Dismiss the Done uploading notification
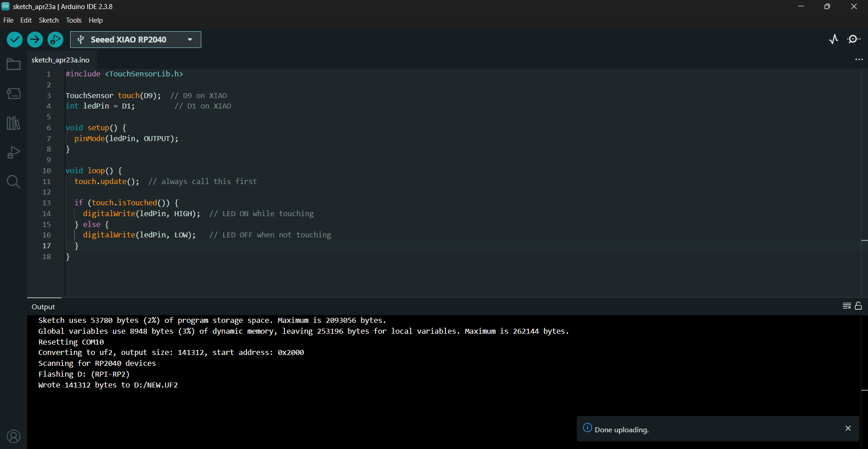 click(848, 428)
